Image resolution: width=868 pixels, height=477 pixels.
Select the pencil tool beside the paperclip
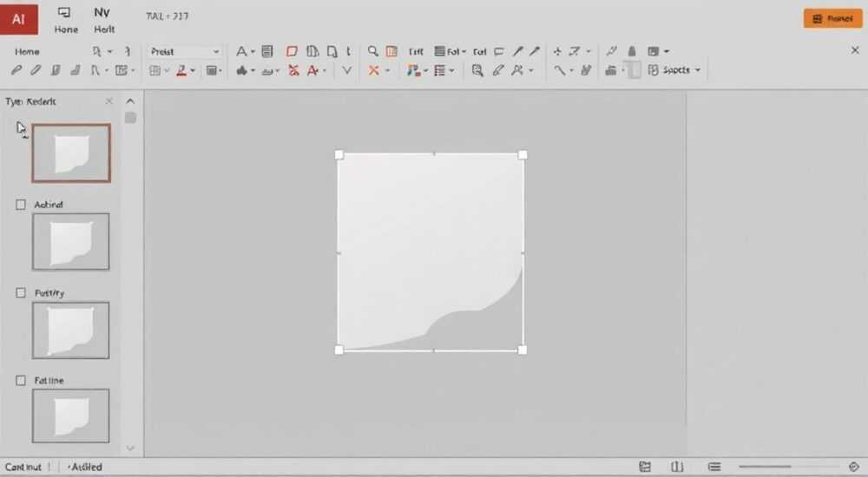point(36,70)
